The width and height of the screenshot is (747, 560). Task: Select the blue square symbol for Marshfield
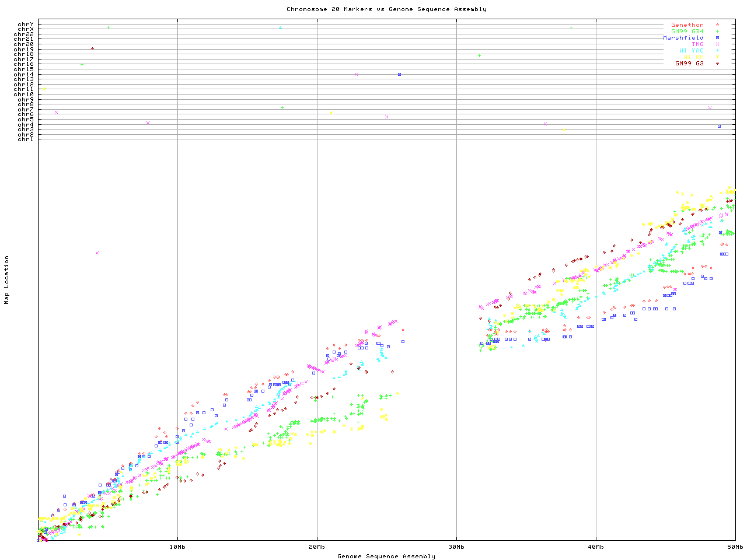tap(717, 38)
